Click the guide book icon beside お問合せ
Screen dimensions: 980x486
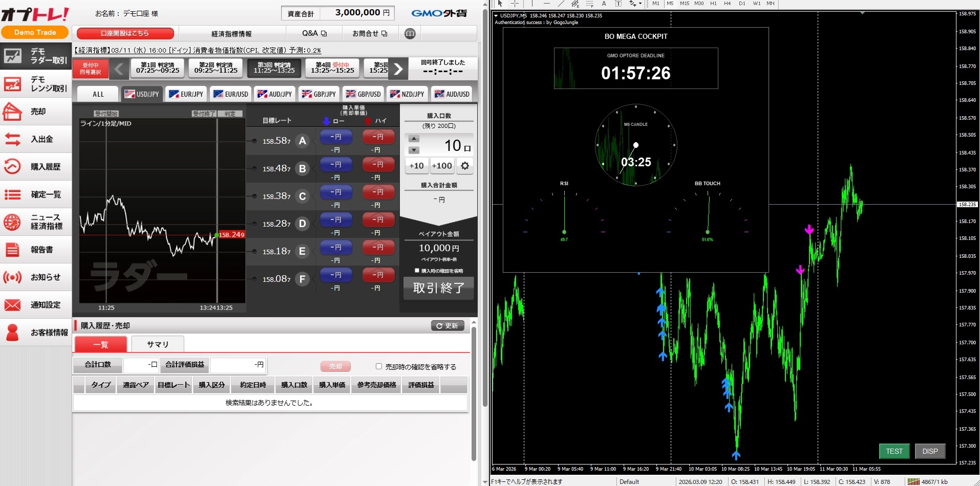[x=410, y=34]
